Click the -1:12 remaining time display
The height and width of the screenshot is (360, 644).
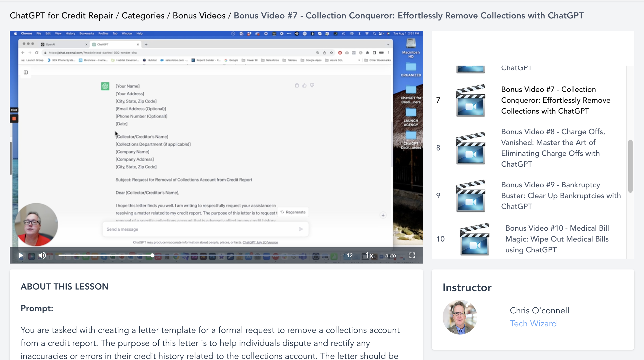tap(346, 255)
